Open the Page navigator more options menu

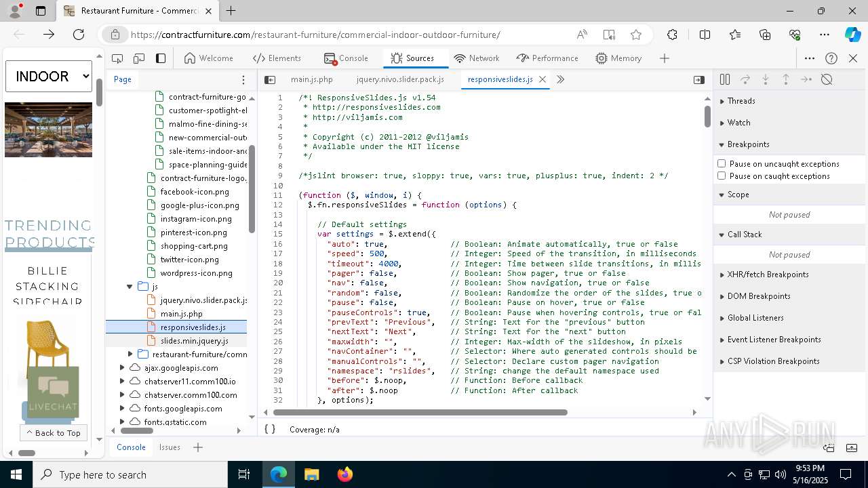point(243,80)
